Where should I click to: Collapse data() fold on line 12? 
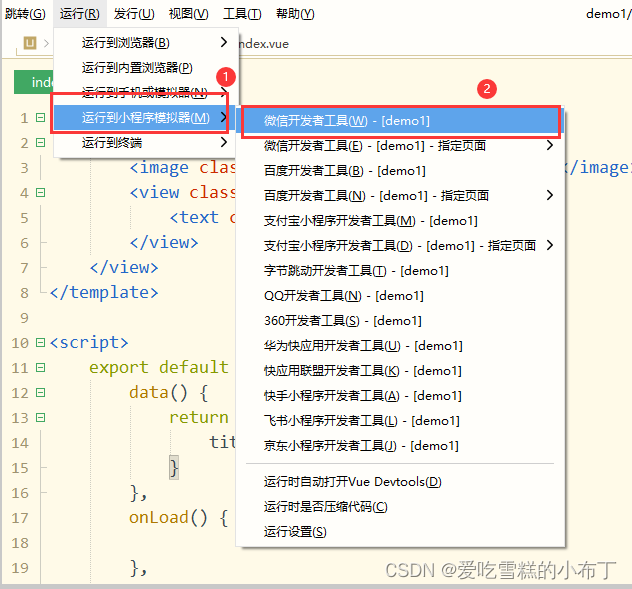40,392
